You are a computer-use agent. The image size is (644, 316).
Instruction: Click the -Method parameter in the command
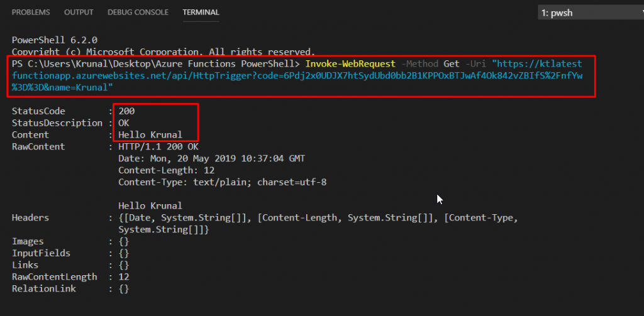(x=420, y=64)
